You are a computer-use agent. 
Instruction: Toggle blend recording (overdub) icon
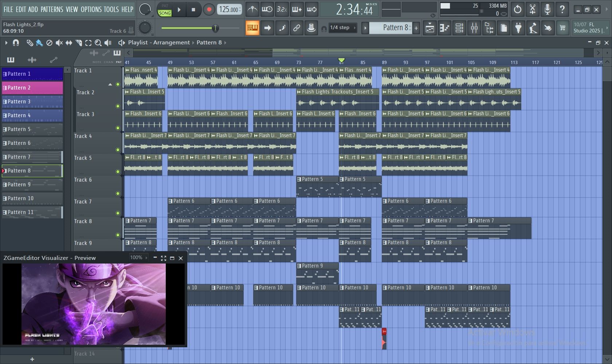[x=297, y=9]
